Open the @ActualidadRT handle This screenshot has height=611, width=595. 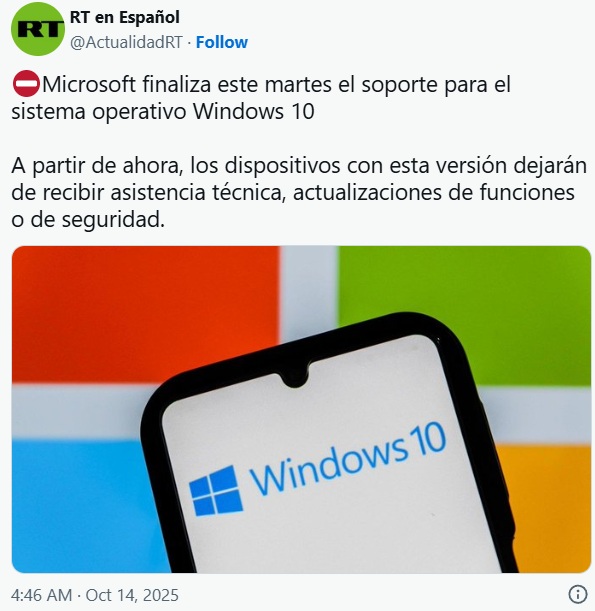coord(126,42)
